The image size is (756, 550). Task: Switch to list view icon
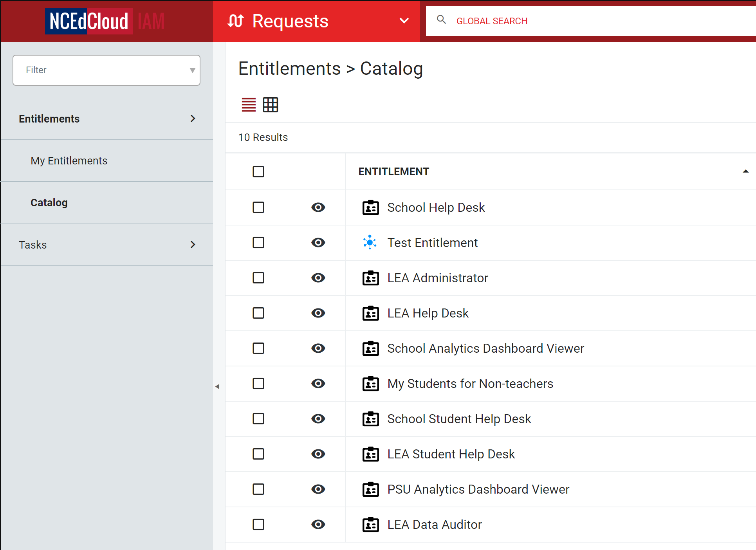[x=249, y=105]
